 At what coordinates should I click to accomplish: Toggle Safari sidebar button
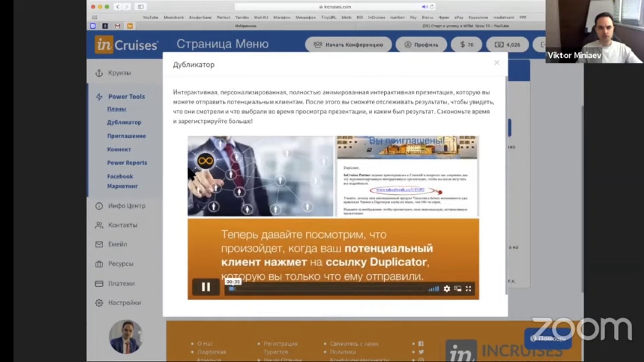140,7
